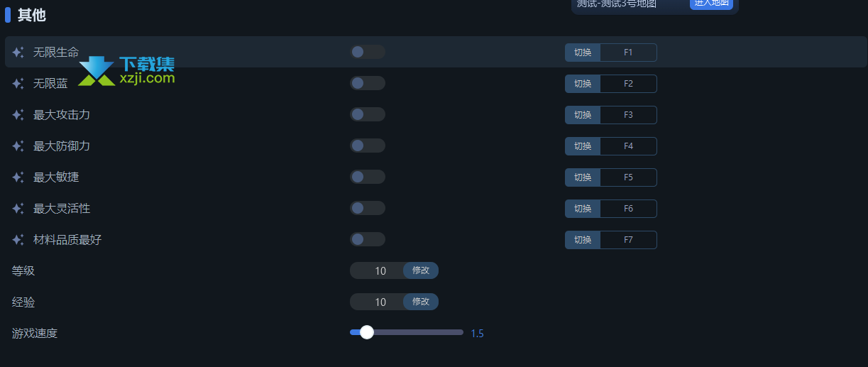Click the F1 hotkey box for 无限生命

628,53
